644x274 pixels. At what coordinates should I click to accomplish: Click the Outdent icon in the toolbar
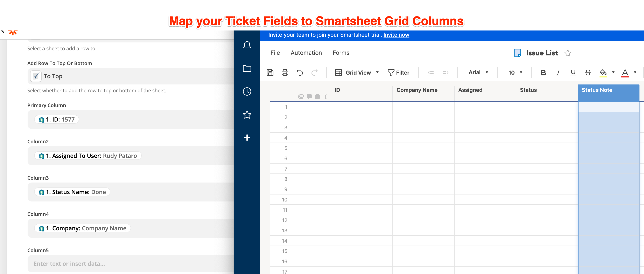tap(430, 73)
